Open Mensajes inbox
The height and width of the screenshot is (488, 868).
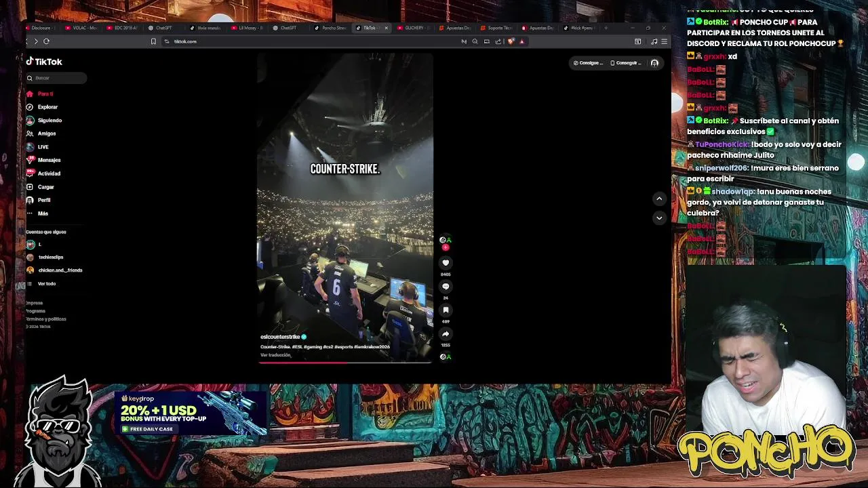[43, 160]
